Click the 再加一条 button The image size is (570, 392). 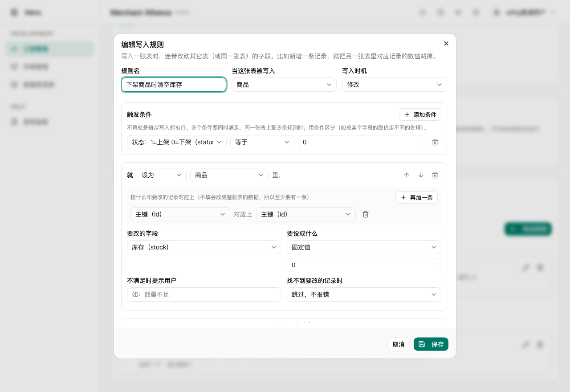416,197
